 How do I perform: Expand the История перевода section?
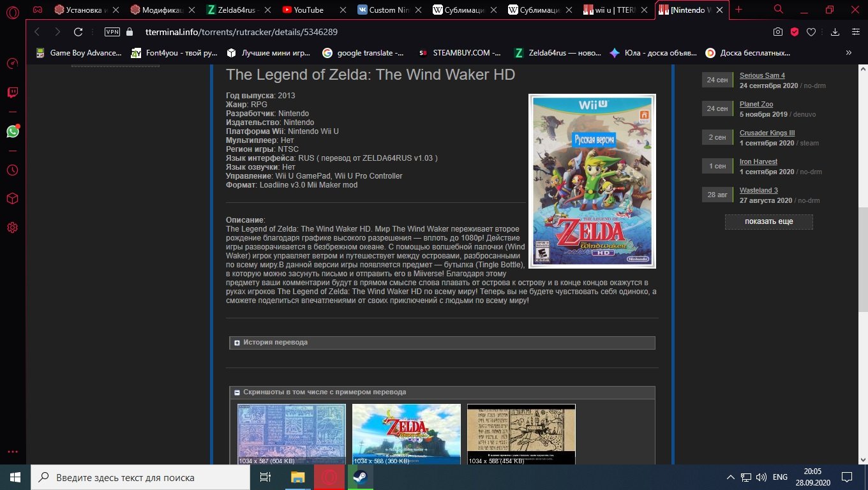coord(442,343)
